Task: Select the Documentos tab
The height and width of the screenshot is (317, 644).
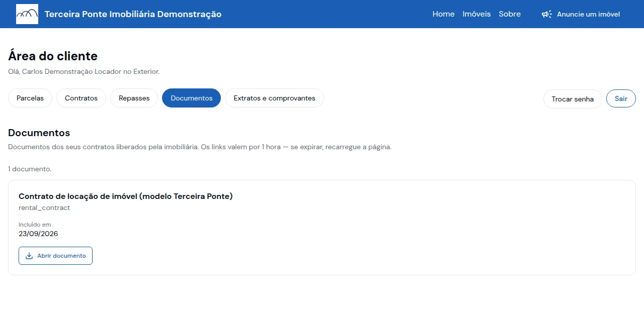Action: tap(191, 98)
